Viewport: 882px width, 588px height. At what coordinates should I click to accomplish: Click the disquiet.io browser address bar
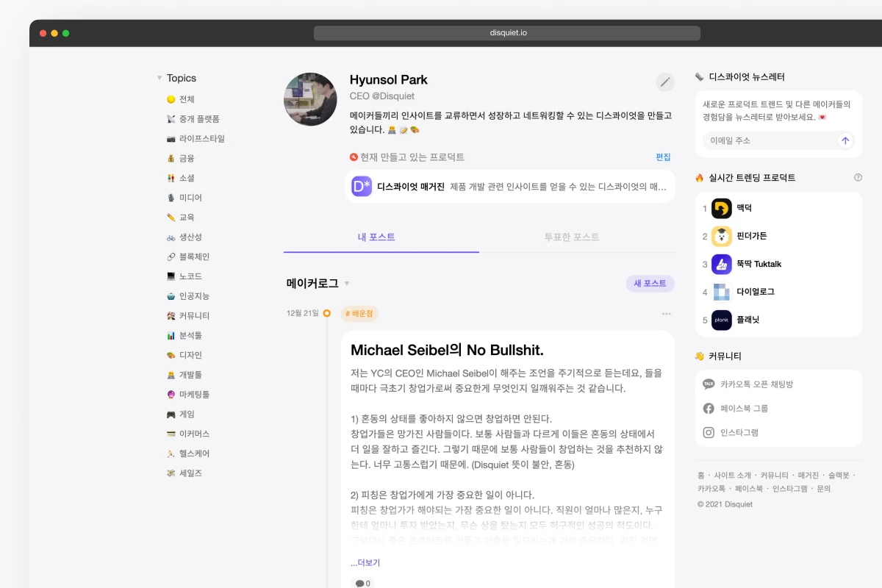(507, 33)
